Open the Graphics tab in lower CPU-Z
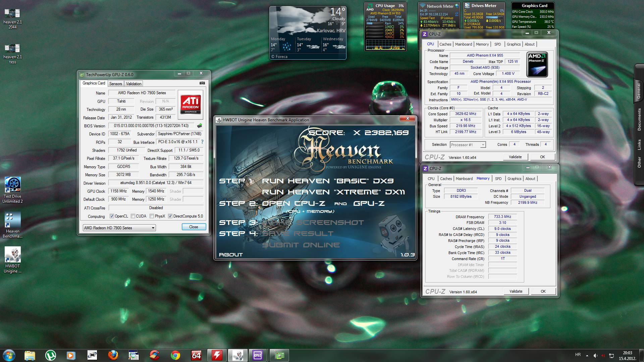The width and height of the screenshot is (644, 362). click(x=514, y=179)
